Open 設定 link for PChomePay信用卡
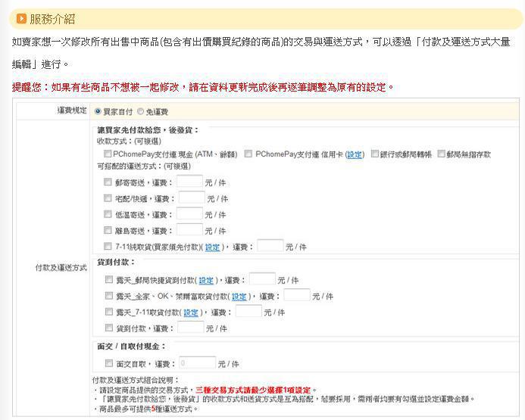This screenshot has height=420, width=525. coord(355,154)
